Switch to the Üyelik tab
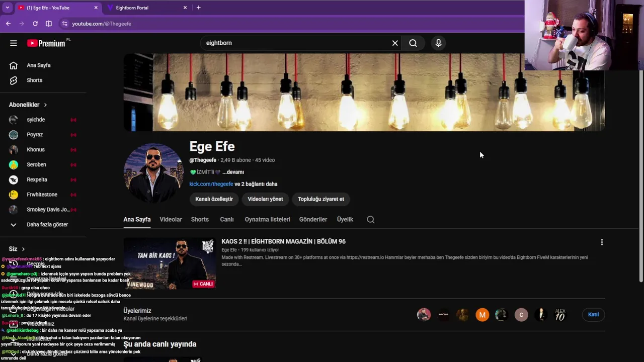Screen dimensions: 644x362 [345, 220]
